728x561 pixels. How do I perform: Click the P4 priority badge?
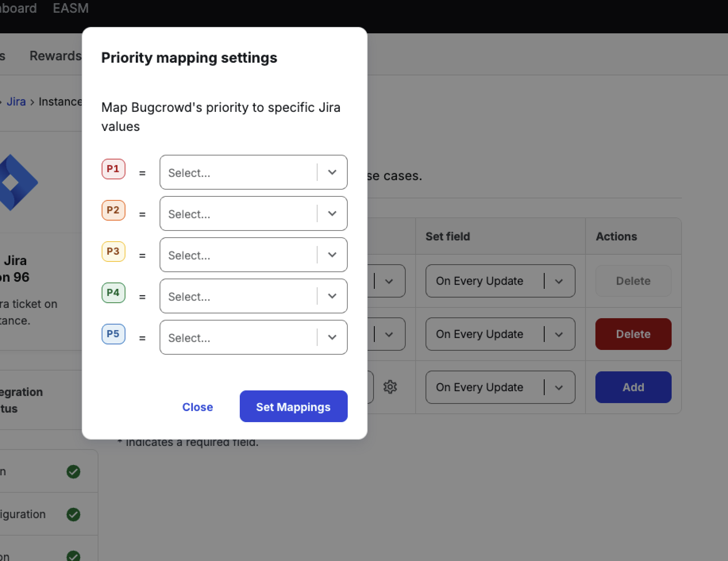113,293
